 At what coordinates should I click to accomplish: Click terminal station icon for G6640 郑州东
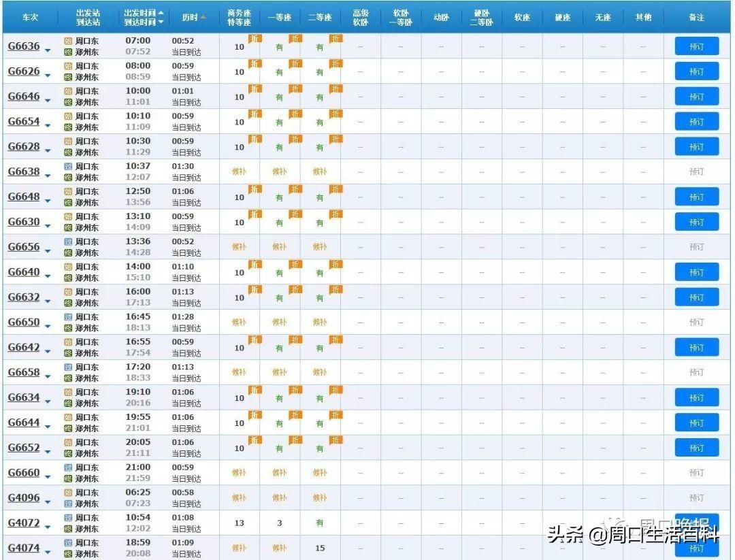coord(68,278)
